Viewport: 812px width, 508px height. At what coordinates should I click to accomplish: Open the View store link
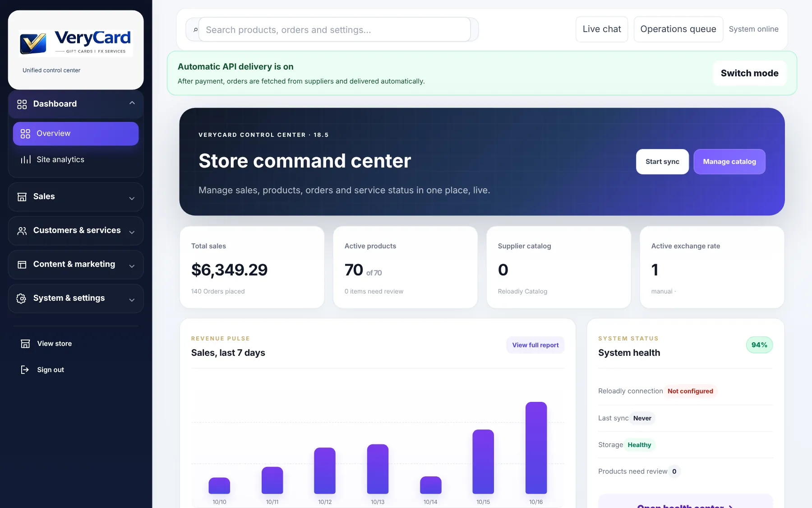pyautogui.click(x=76, y=344)
